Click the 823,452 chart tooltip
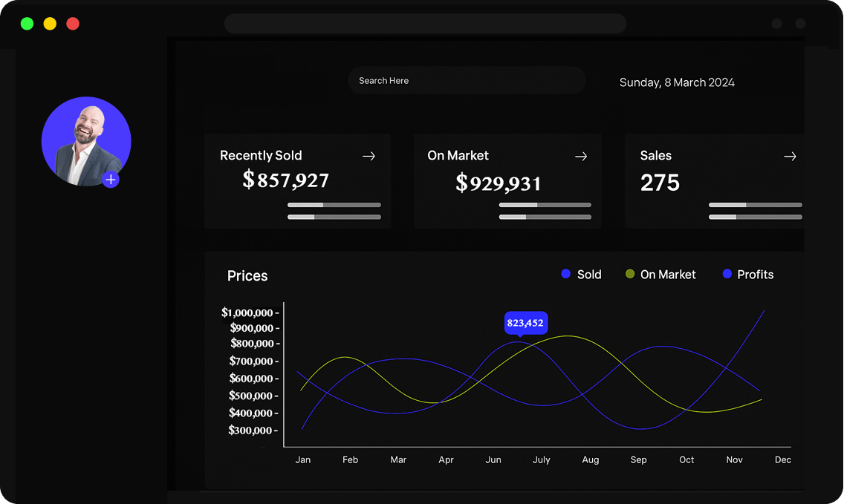The image size is (844, 504). click(525, 323)
